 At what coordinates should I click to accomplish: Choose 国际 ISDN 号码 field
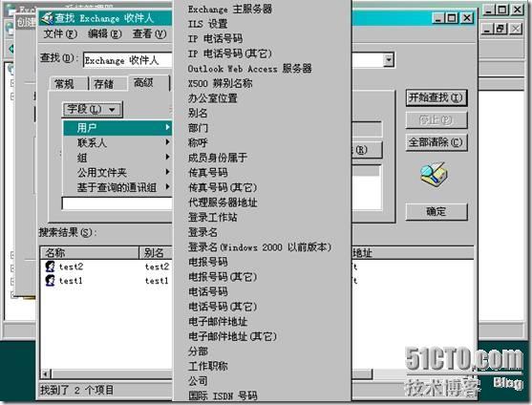tap(263, 395)
